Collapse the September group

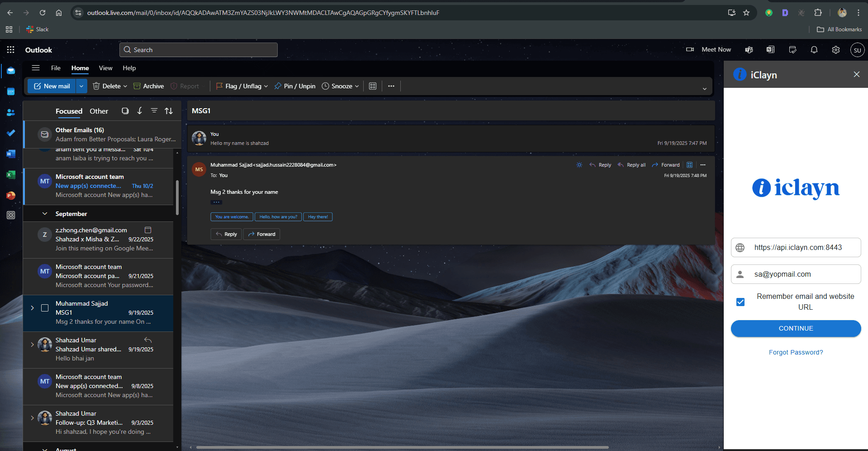coord(45,214)
